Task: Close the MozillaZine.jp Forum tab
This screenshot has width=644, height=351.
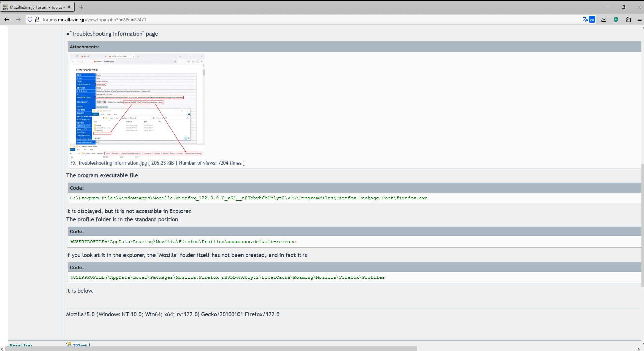Action: pyautogui.click(x=69, y=7)
